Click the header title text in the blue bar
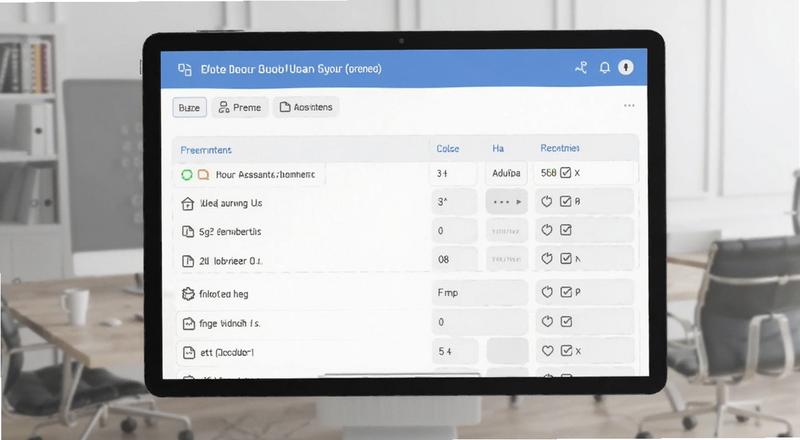 [x=291, y=69]
